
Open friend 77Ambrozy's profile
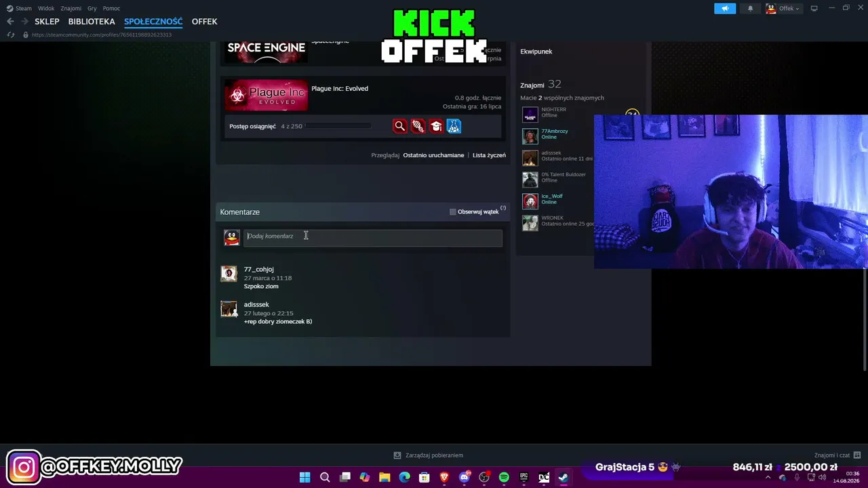pyautogui.click(x=555, y=131)
